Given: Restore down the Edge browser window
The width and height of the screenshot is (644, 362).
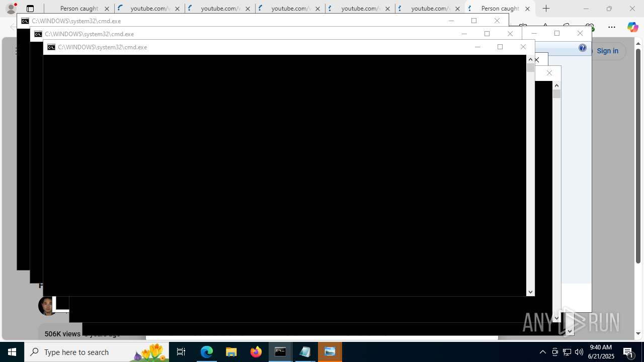Looking at the screenshot, I should [x=609, y=9].
